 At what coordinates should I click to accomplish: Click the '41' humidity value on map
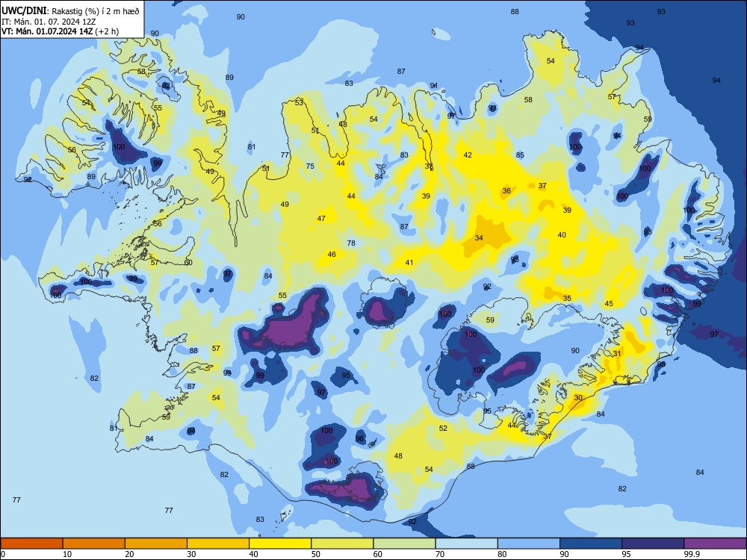(x=409, y=262)
